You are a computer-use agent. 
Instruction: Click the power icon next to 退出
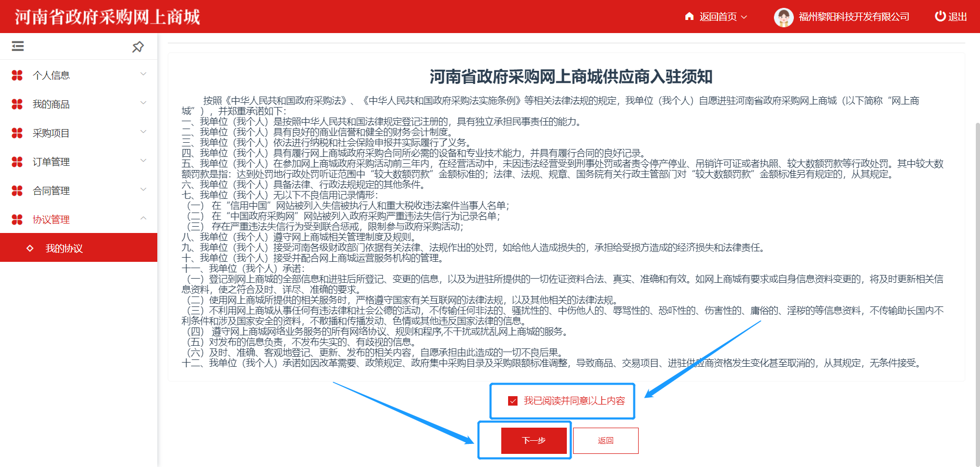[x=940, y=16]
